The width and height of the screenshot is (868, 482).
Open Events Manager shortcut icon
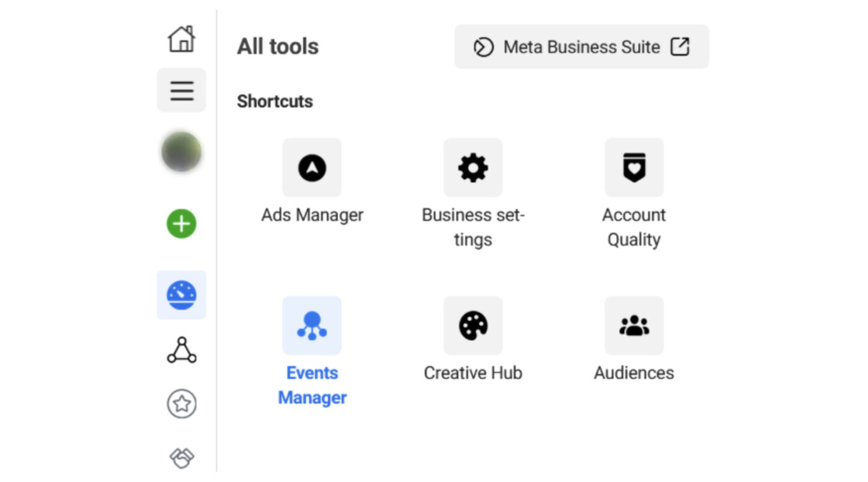(312, 326)
